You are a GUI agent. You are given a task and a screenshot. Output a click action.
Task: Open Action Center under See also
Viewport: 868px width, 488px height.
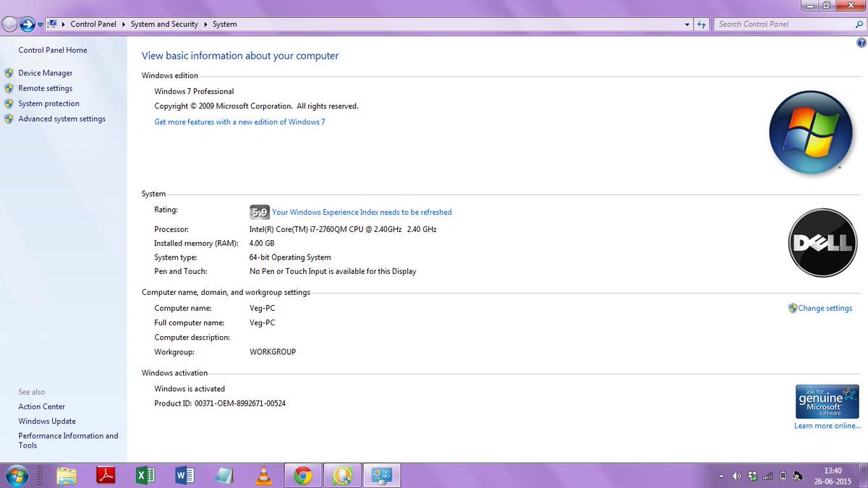[42, 406]
